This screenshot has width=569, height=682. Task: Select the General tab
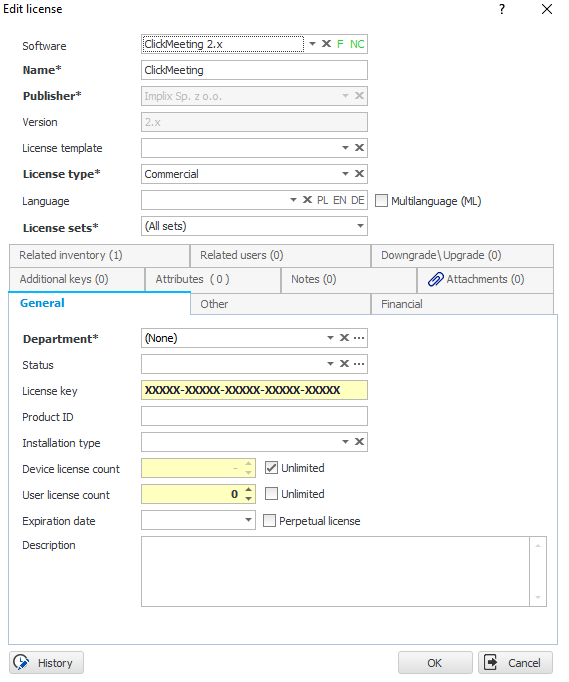99,303
